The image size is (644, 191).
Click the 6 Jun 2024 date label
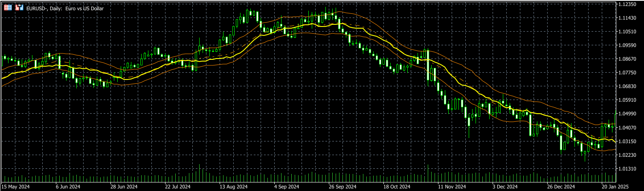tap(68, 187)
